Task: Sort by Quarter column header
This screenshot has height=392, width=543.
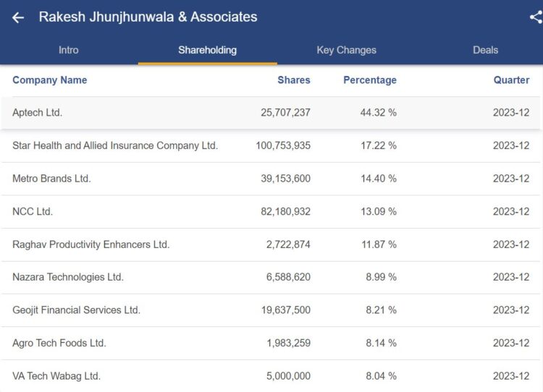Action: tap(511, 80)
